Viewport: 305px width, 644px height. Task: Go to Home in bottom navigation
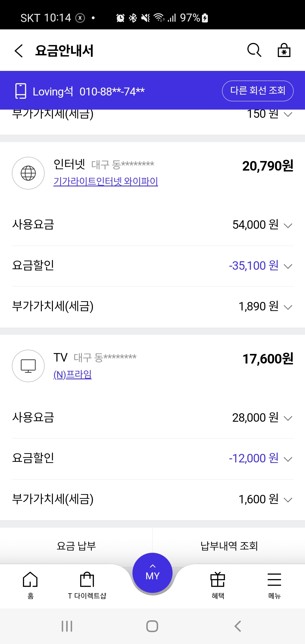point(30,584)
